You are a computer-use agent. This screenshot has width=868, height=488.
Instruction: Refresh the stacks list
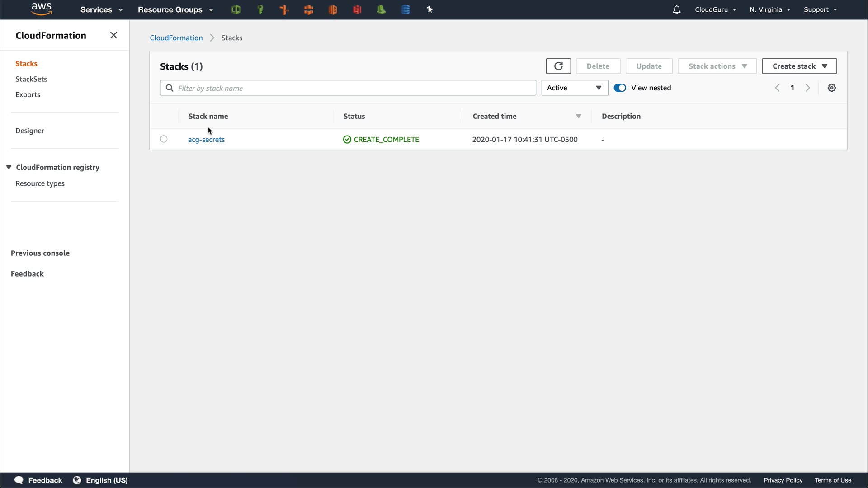click(558, 66)
